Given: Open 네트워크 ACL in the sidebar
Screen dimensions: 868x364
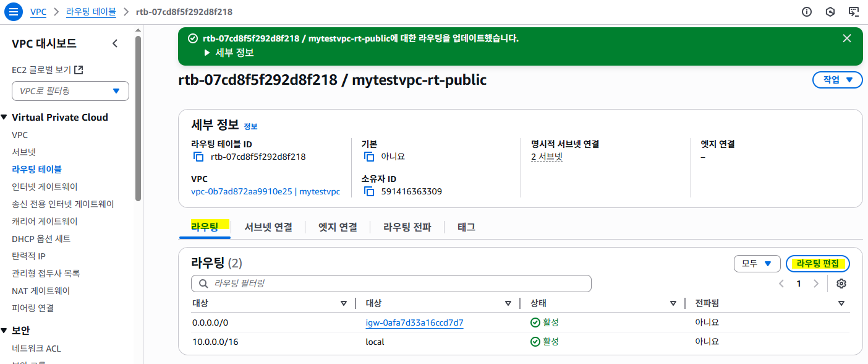Looking at the screenshot, I should (x=36, y=349).
